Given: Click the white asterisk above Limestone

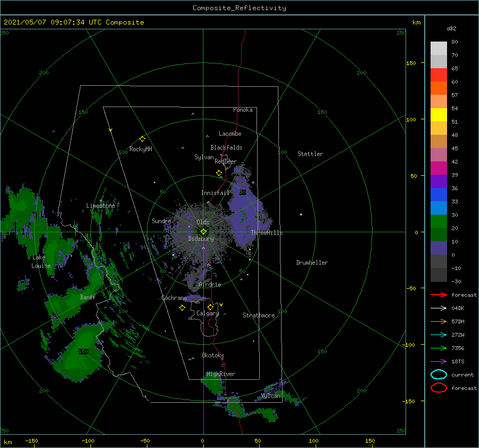Looking at the screenshot, I should (101, 201).
